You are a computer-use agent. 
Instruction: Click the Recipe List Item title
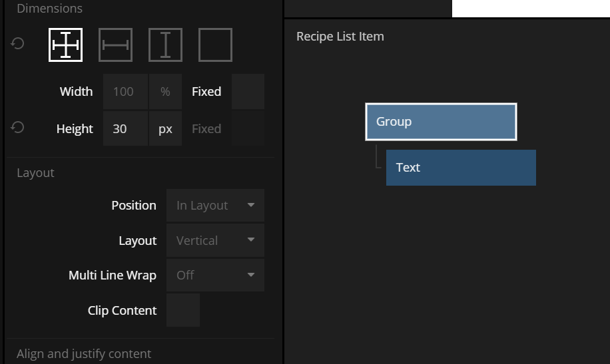[x=340, y=37]
